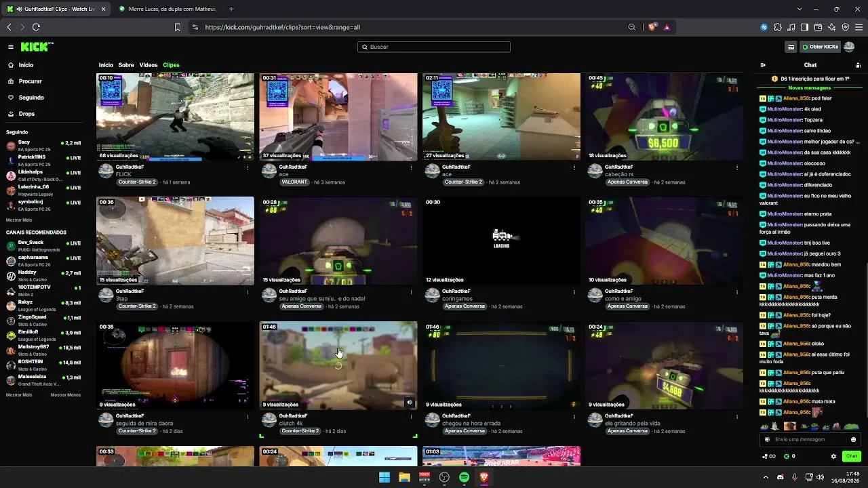Viewport: 868px width, 488px height.
Task: Open File Explorer from the taskbar
Action: pos(404,477)
